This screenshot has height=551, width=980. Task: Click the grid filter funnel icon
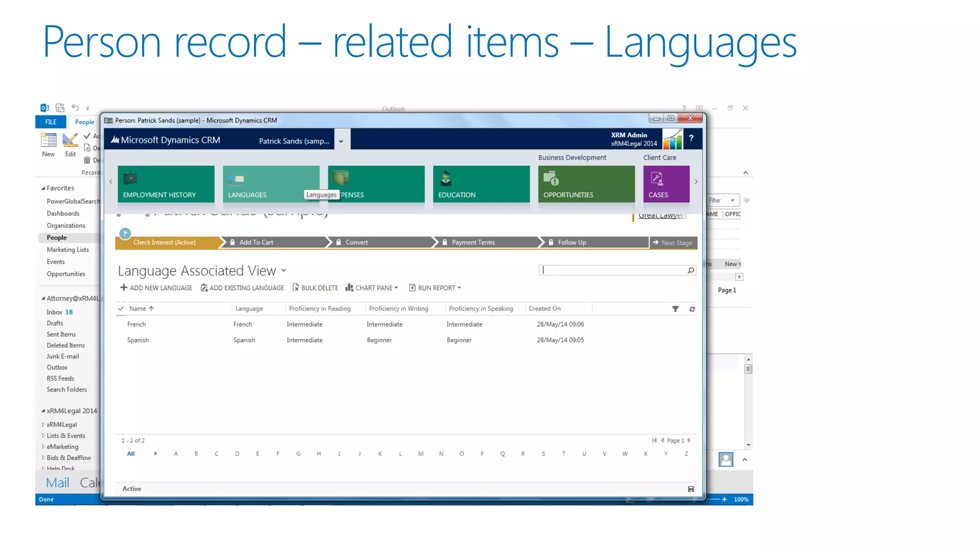(675, 309)
